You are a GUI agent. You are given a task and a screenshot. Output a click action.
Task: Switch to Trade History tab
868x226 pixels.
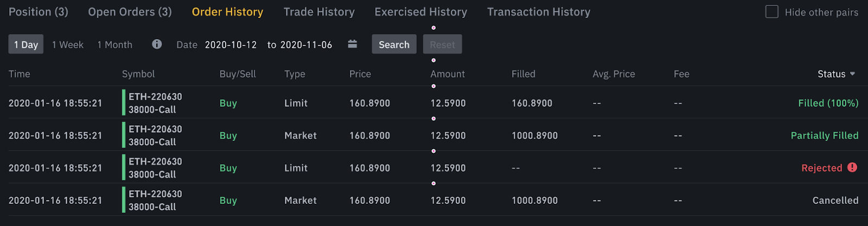click(x=319, y=12)
